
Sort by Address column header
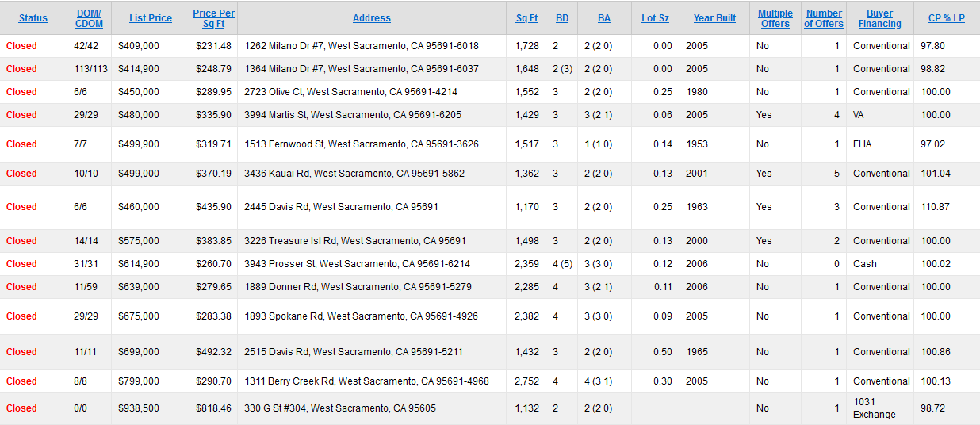pos(372,18)
